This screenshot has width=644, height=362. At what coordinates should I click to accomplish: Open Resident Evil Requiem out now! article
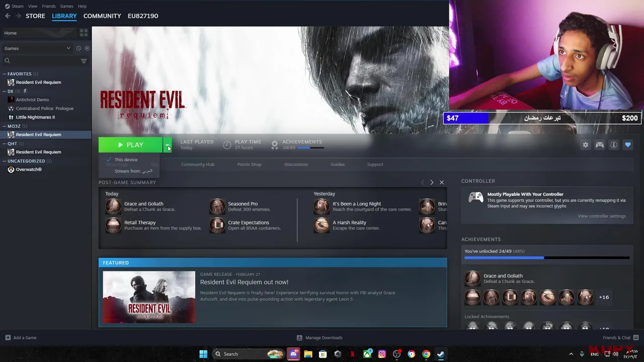(x=244, y=282)
